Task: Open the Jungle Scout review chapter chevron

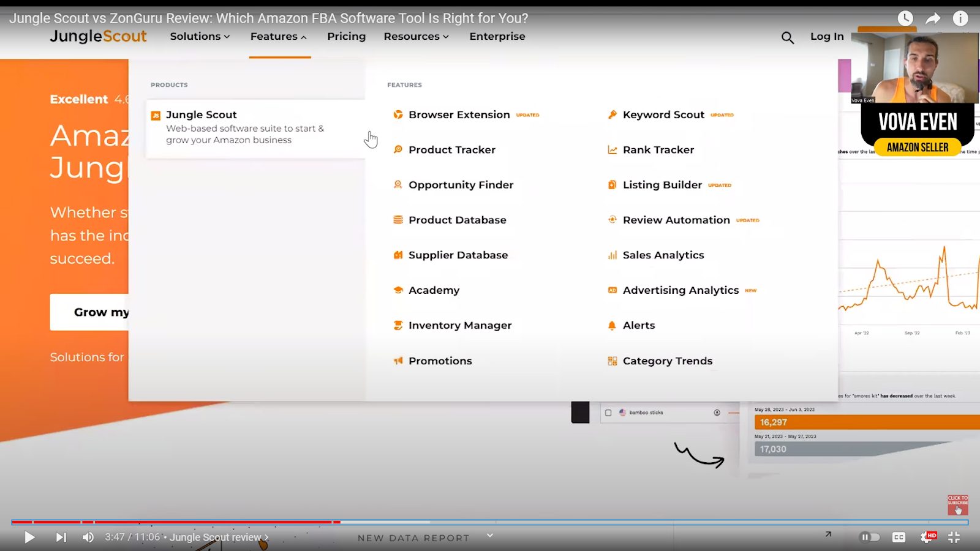Action: click(x=266, y=538)
